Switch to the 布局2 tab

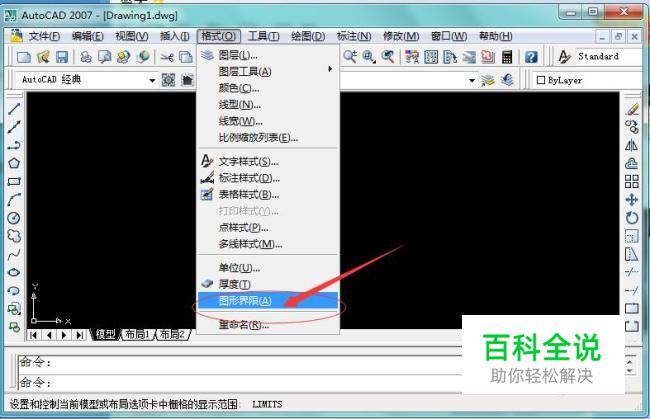[172, 334]
